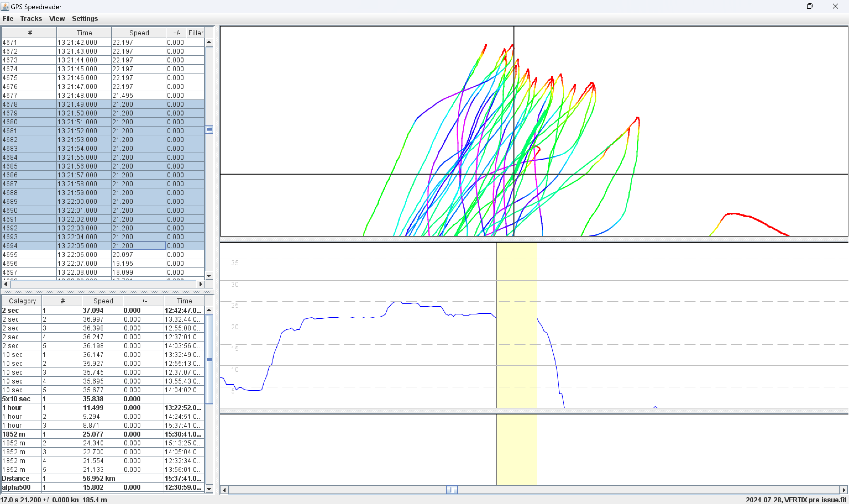This screenshot has width=849, height=504.
Task: Click the focused speed cell in row 4694
Action: pos(138,246)
